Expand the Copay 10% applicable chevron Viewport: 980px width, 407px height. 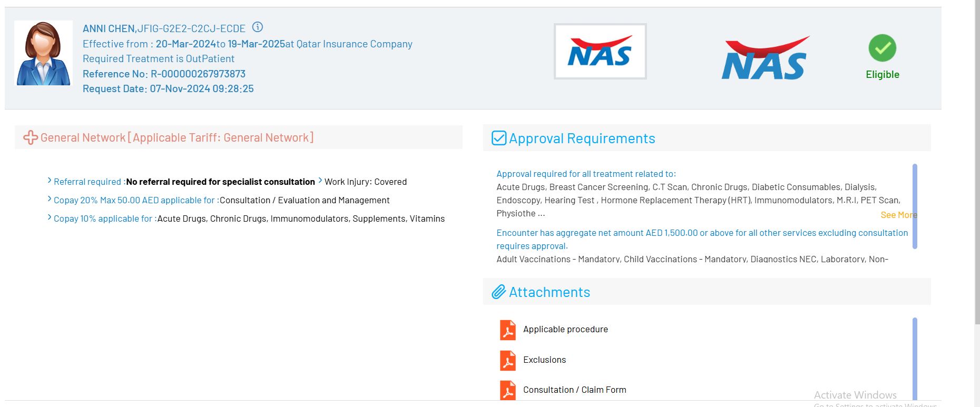coord(50,218)
